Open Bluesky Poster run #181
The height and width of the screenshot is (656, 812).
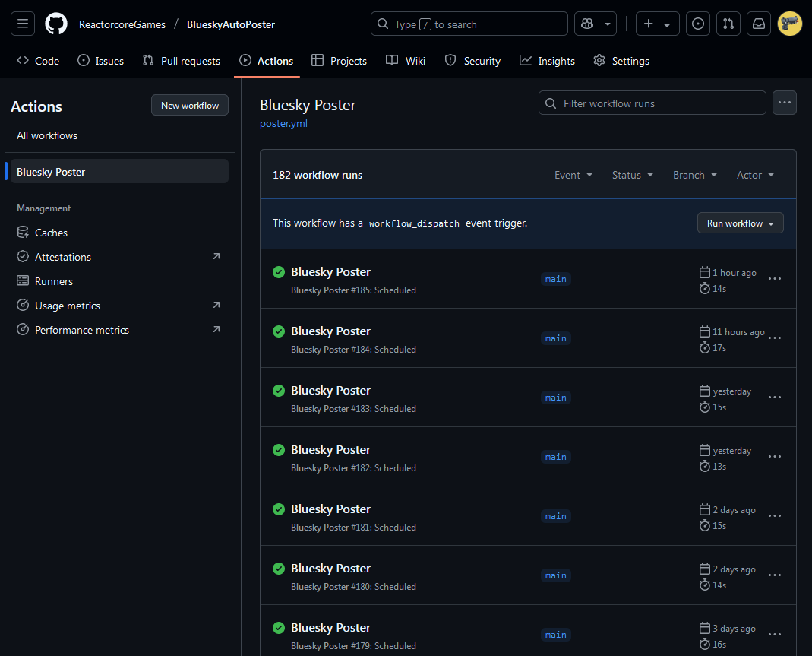click(330, 509)
